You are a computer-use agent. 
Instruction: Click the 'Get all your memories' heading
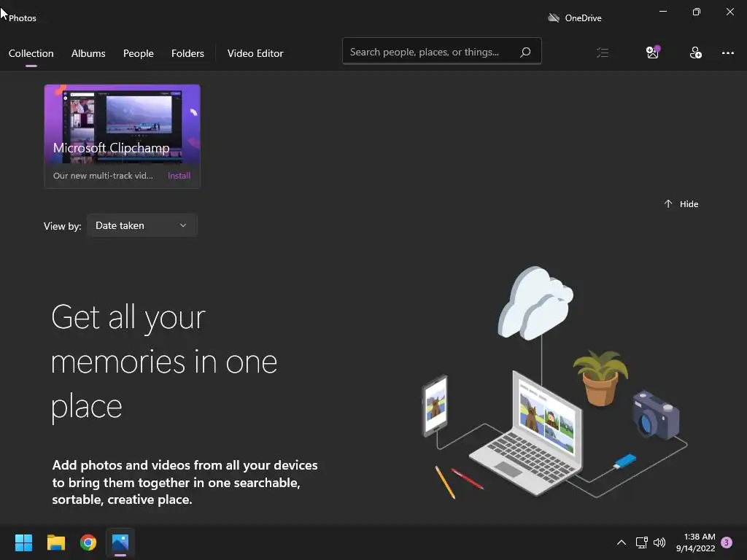pos(164,362)
